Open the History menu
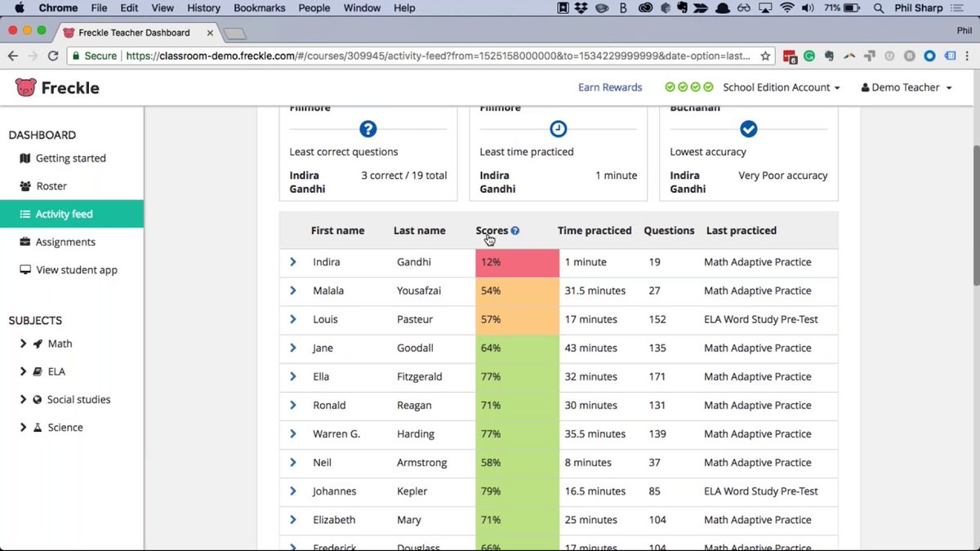This screenshot has height=551, width=980. [203, 8]
